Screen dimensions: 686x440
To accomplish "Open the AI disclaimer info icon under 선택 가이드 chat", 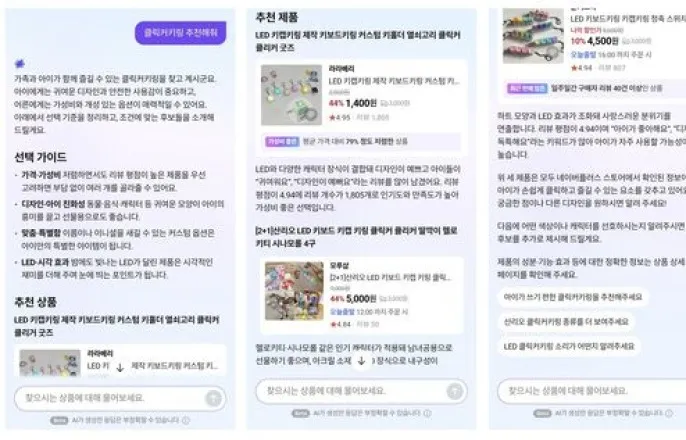I will tap(186, 420).
